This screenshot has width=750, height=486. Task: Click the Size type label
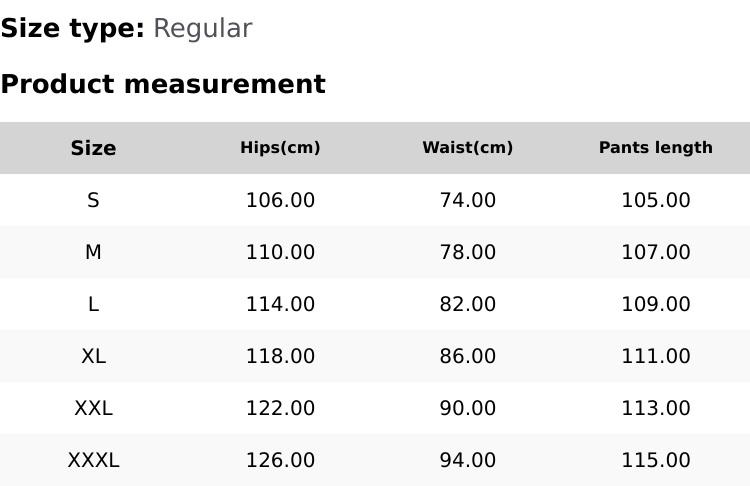coord(73,29)
